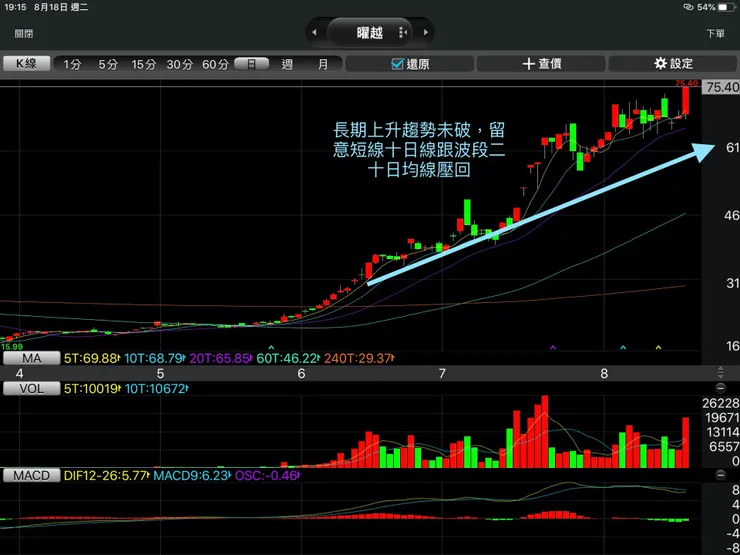Tap the 240T:29.37 moving average value
The height and width of the screenshot is (555, 740).
tap(359, 358)
